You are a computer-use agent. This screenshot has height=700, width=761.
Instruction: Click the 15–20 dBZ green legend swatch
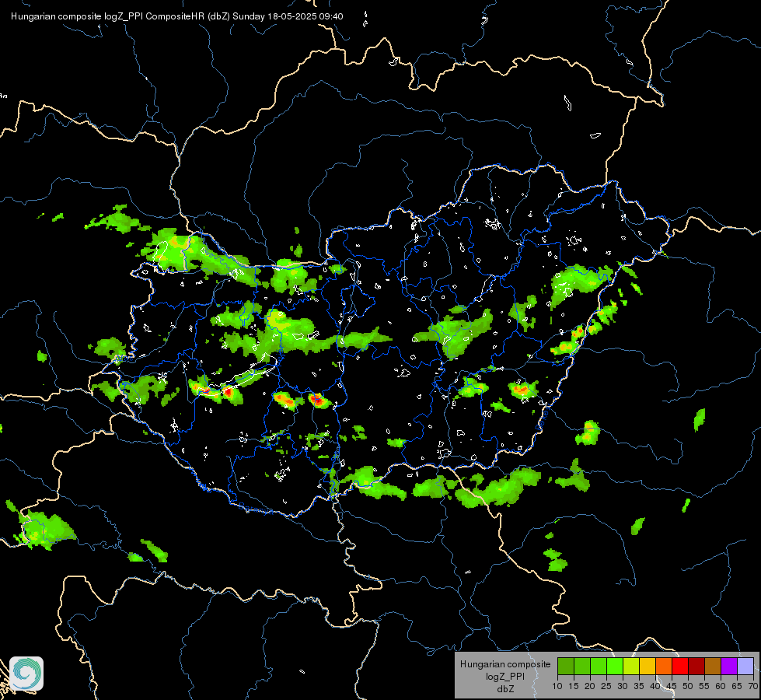(582, 666)
